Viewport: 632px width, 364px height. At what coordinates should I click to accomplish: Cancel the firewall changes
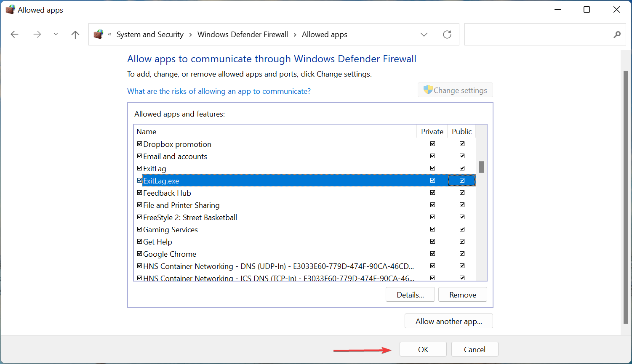[x=475, y=349]
